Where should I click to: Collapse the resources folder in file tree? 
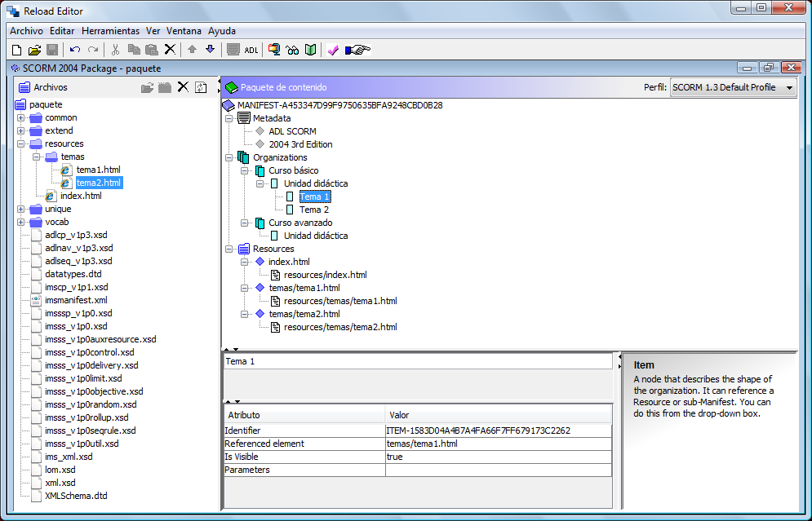20,143
